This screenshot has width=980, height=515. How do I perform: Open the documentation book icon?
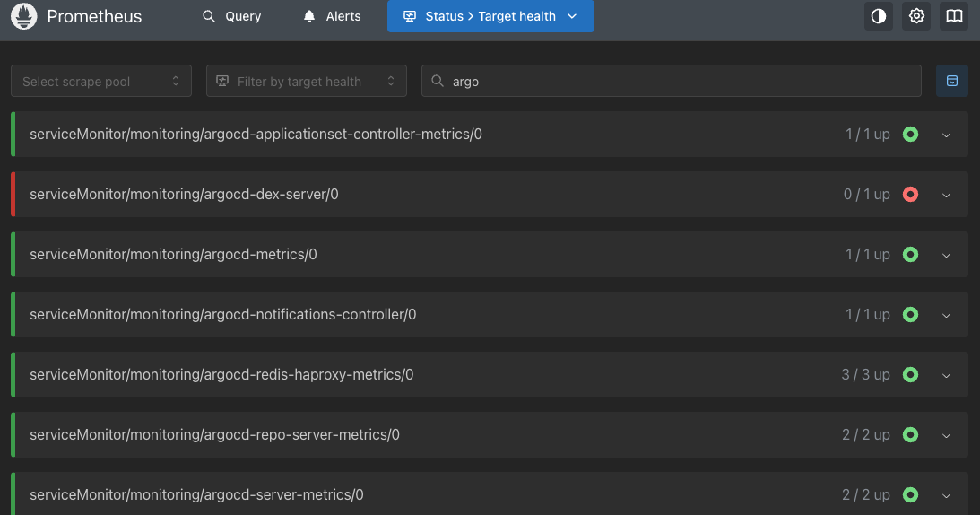tap(954, 16)
